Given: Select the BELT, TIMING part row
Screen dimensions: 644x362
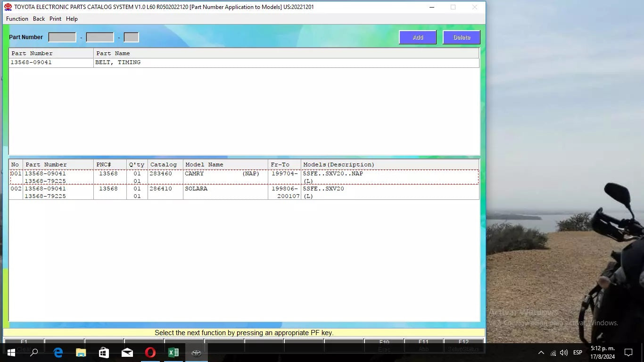Looking at the screenshot, I should [118, 63].
